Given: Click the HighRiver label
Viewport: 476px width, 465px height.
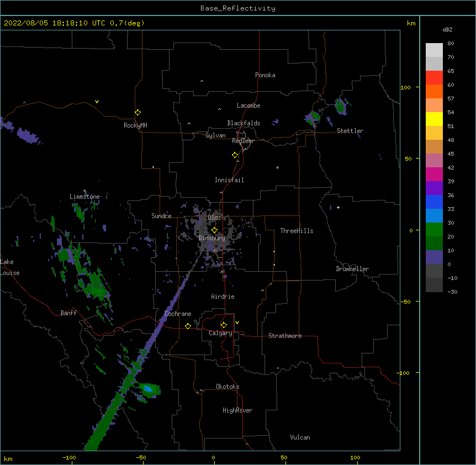Looking at the screenshot, I should [x=237, y=410].
